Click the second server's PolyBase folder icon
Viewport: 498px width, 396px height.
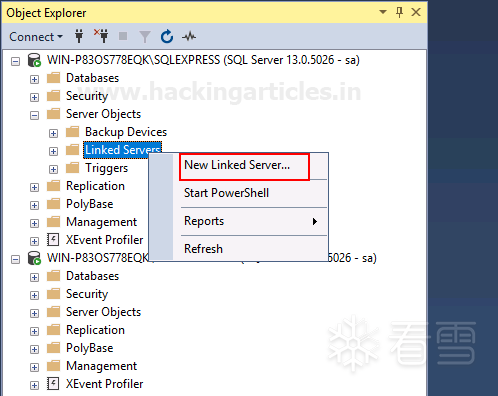coord(53,348)
